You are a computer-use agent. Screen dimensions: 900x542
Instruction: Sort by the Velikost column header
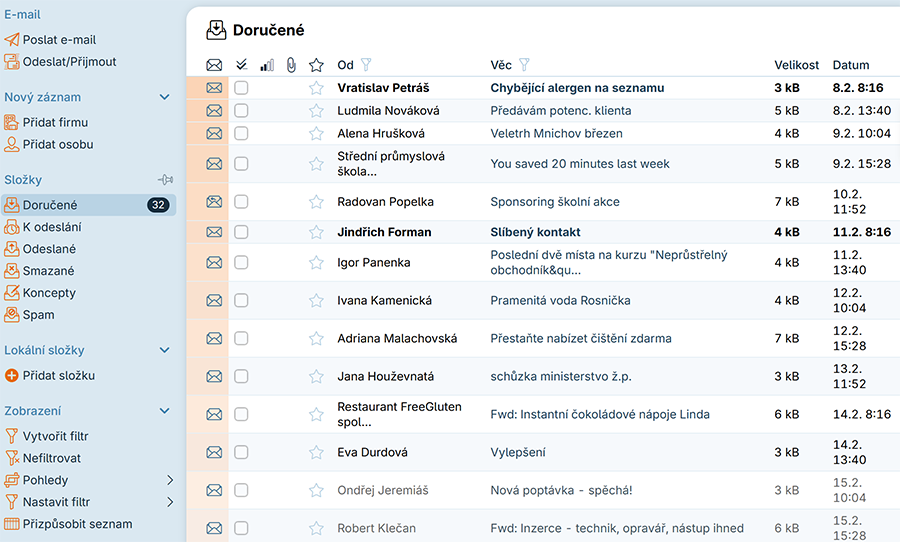point(796,65)
